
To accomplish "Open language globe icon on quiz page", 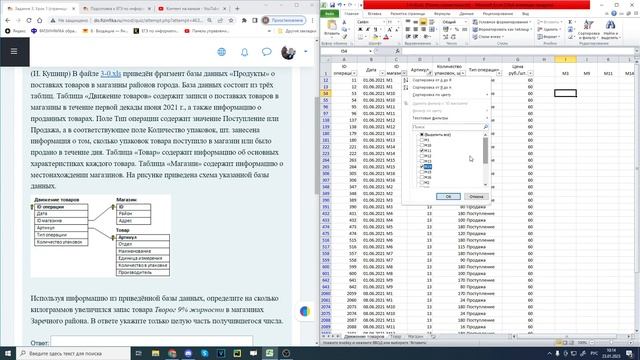I will click(x=222, y=52).
